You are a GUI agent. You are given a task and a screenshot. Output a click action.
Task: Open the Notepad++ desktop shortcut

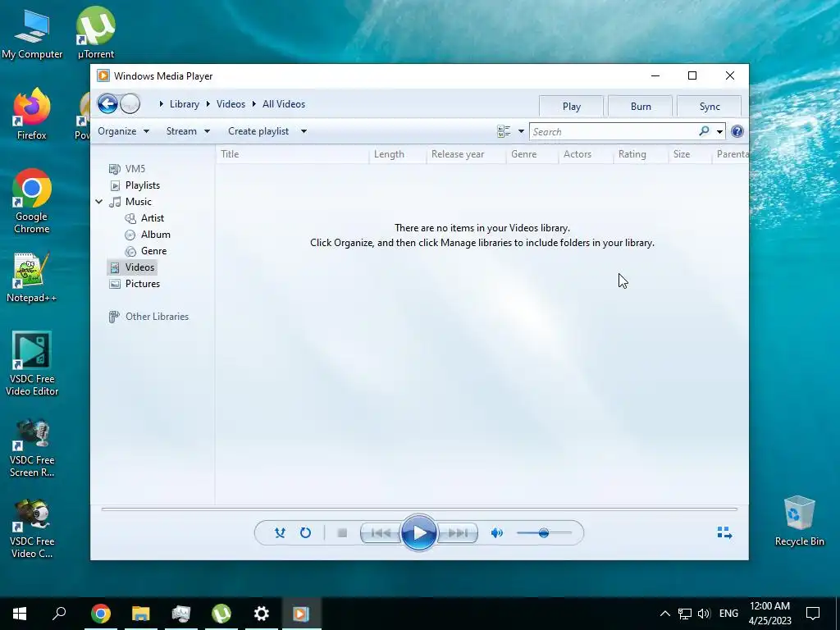(x=32, y=277)
